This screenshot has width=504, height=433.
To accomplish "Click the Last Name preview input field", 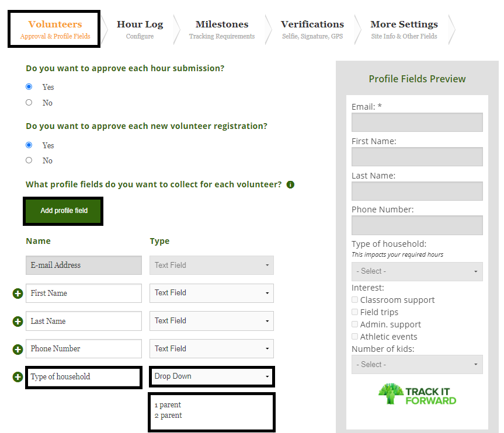I will point(417,191).
